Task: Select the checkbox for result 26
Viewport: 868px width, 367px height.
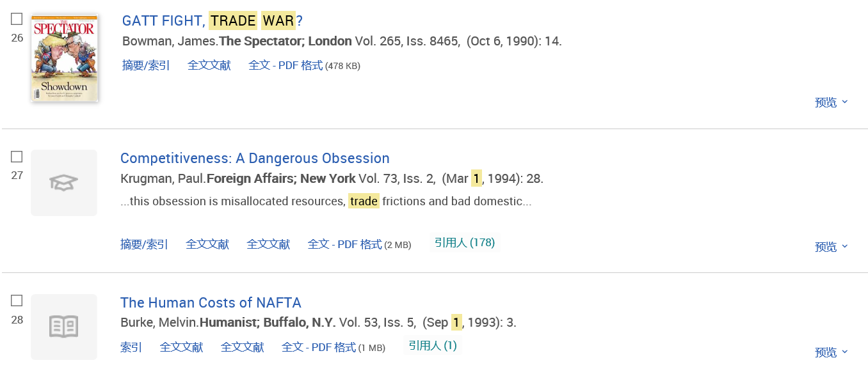Action: (17, 19)
